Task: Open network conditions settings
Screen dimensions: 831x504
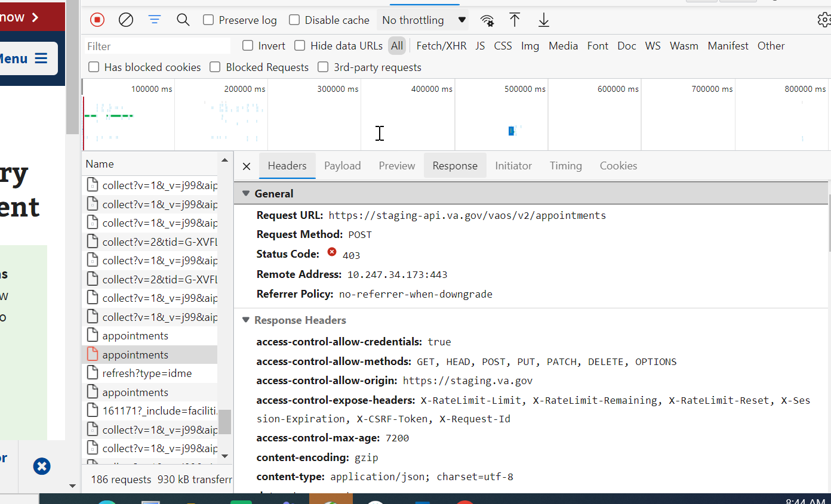Action: [x=487, y=20]
